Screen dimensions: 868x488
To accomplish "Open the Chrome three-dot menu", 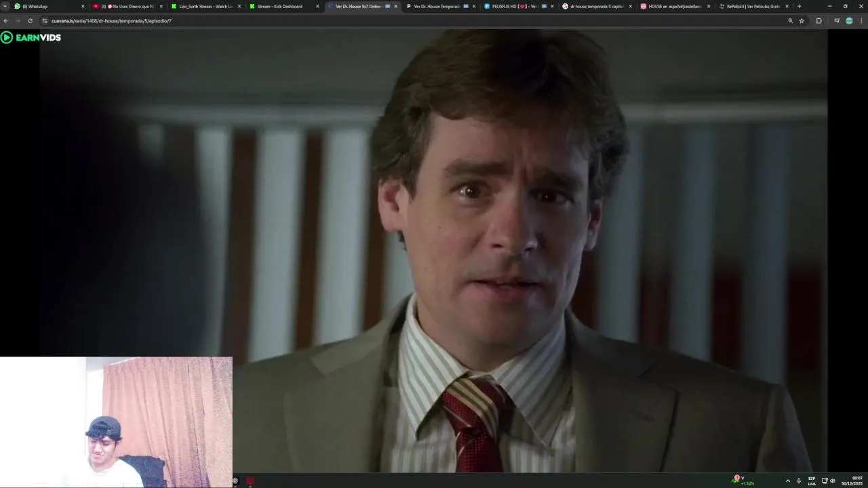I will 861,21.
